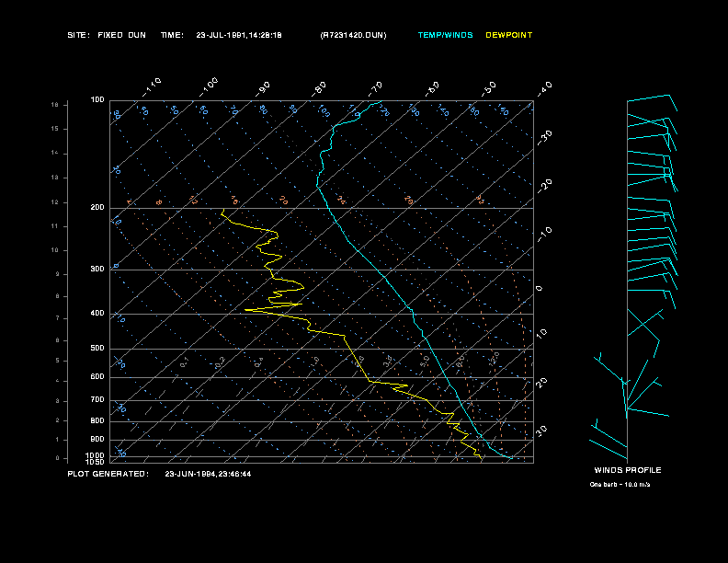Click the 1050 pressure level label
Screen dimensions: 728x563
pyautogui.click(x=96, y=462)
